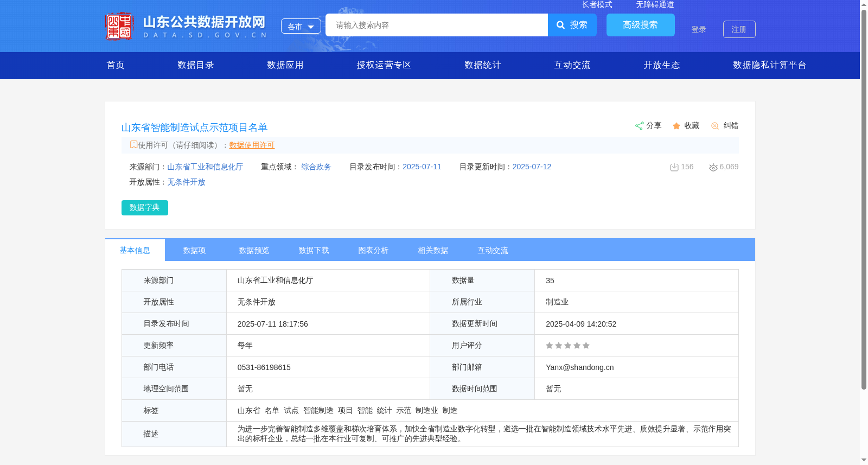
Task: Switch to the 数据下载 tab
Action: [x=314, y=250]
